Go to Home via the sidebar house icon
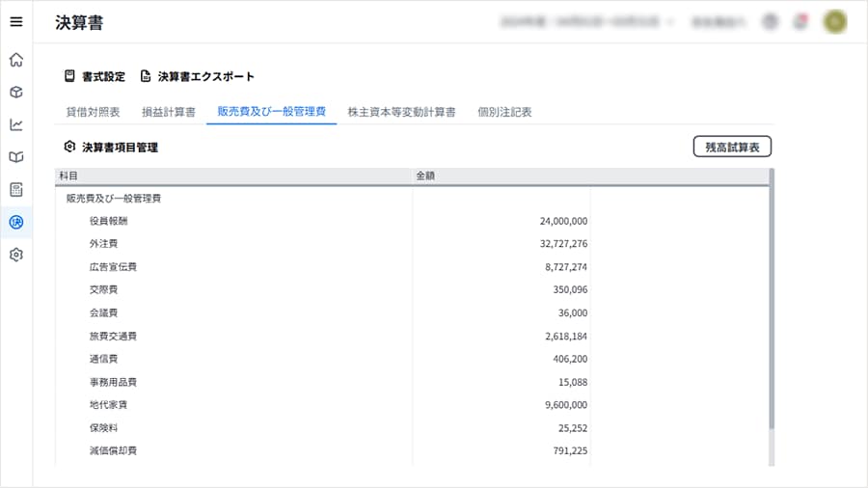Screen dimensions: 868x488 point(16,60)
